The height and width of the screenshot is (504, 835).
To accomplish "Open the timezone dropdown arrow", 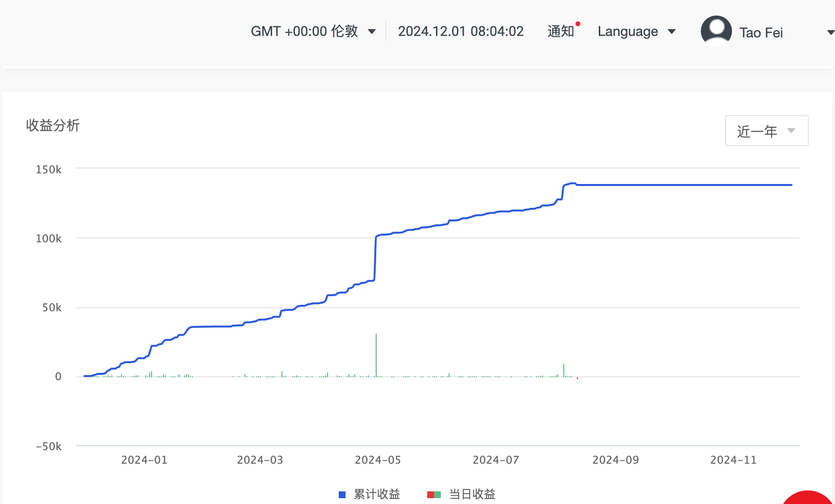I will click(x=372, y=32).
